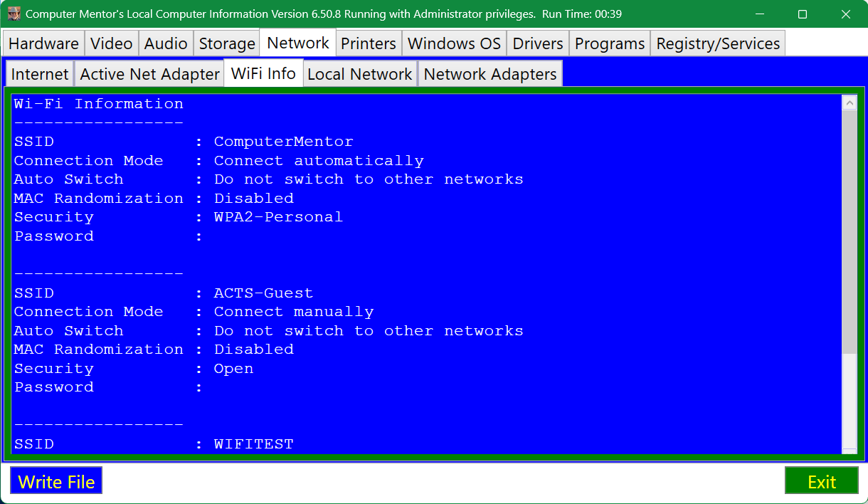Open the Registry/Services tab
Image resolution: width=868 pixels, height=504 pixels.
point(718,43)
